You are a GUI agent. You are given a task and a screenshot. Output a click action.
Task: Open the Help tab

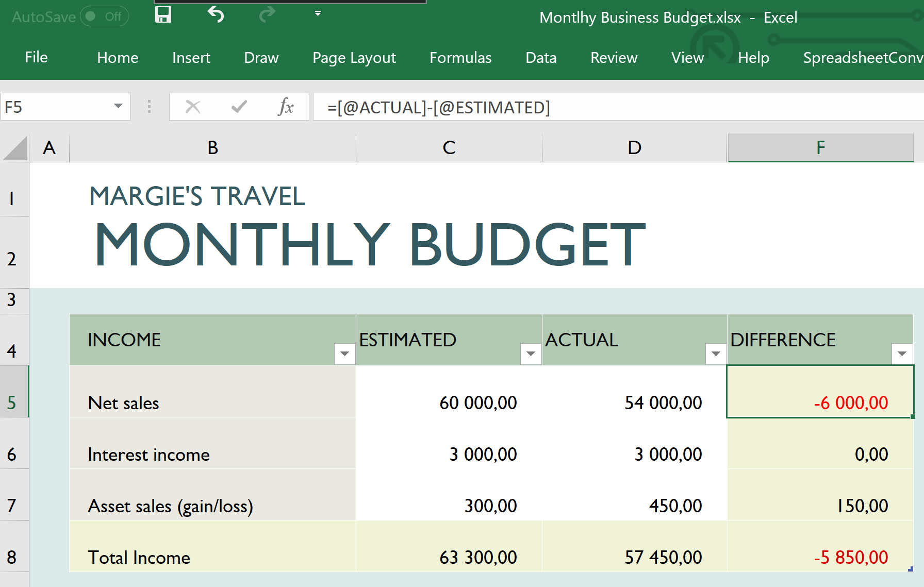[753, 57]
